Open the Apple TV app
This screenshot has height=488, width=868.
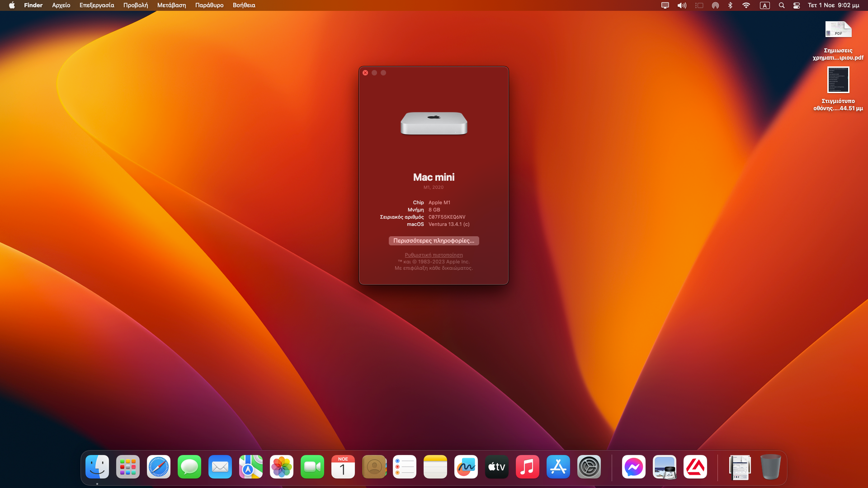497,467
